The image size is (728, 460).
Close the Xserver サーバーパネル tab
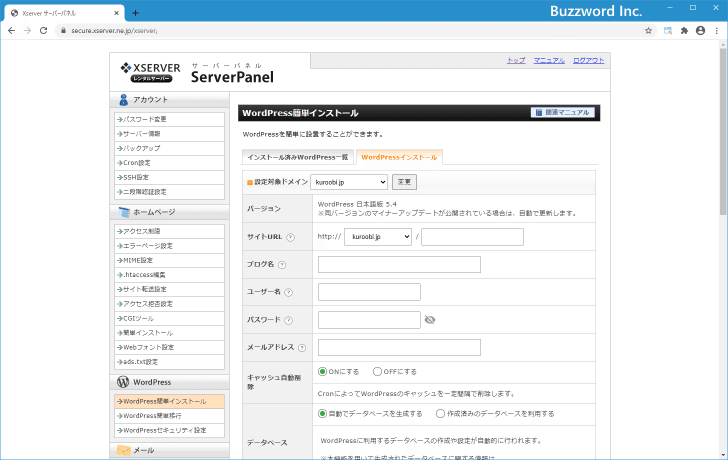117,13
